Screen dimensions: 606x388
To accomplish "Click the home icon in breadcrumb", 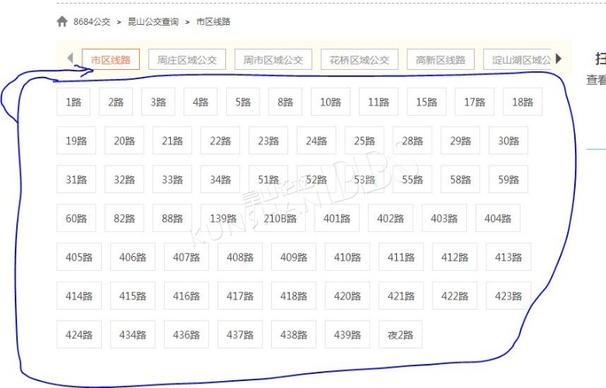I will pos(62,21).
